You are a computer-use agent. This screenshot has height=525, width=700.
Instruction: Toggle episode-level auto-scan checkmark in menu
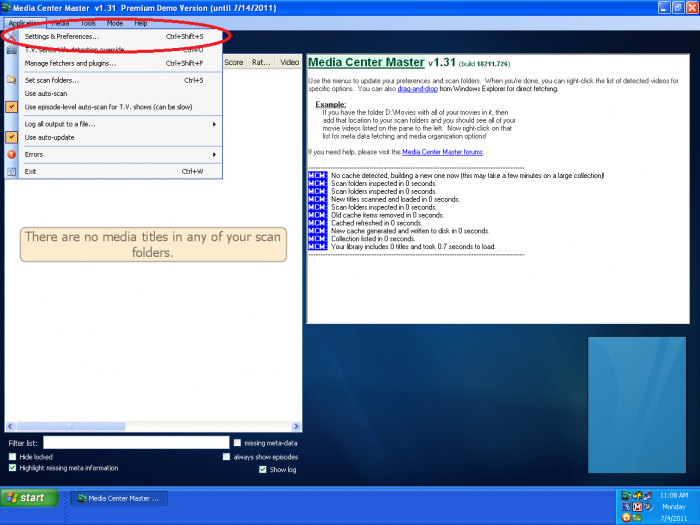12,107
